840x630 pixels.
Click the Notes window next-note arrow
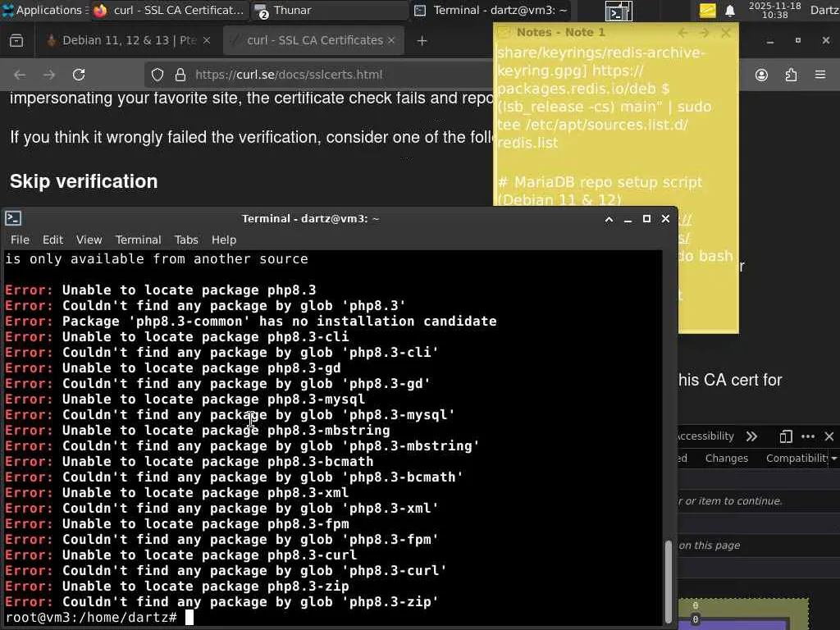(704, 33)
